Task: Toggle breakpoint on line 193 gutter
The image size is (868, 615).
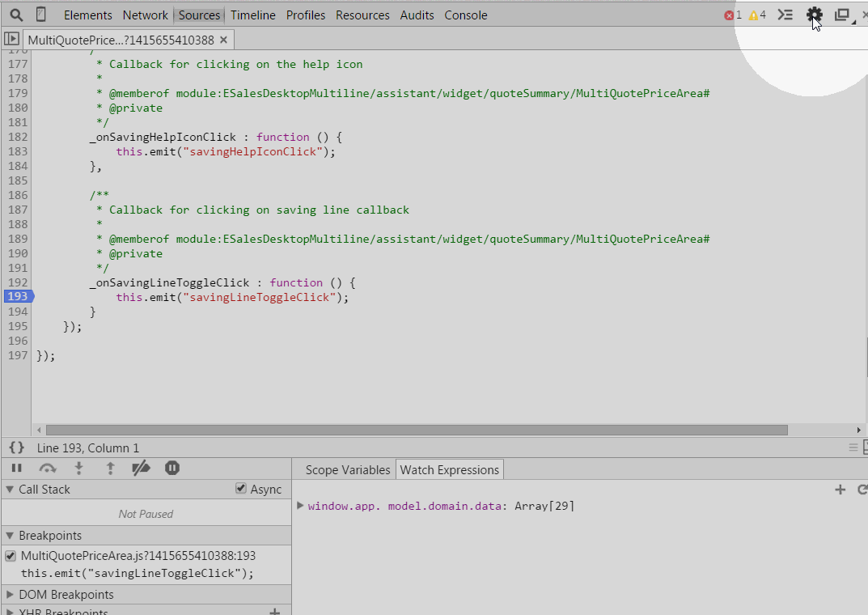Action: pyautogui.click(x=19, y=297)
